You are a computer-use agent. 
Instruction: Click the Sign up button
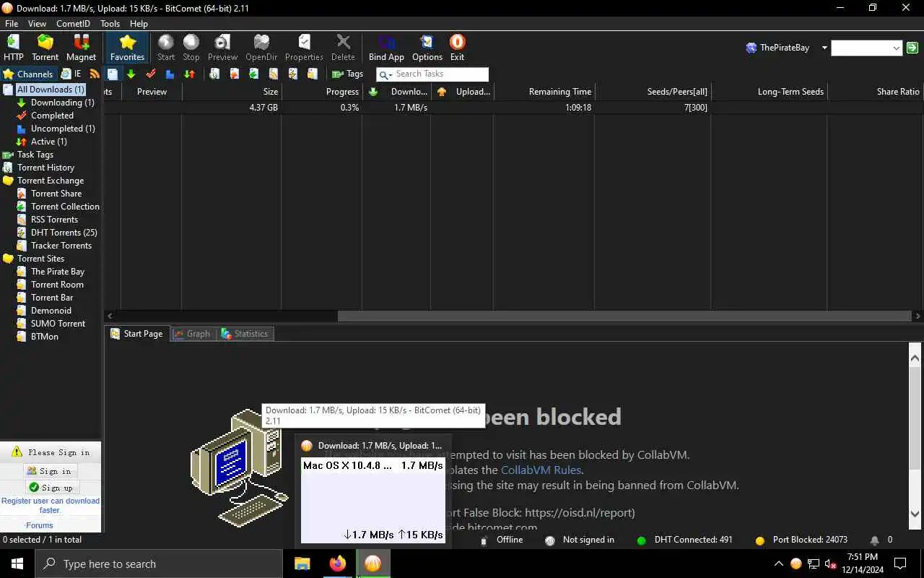(51, 488)
